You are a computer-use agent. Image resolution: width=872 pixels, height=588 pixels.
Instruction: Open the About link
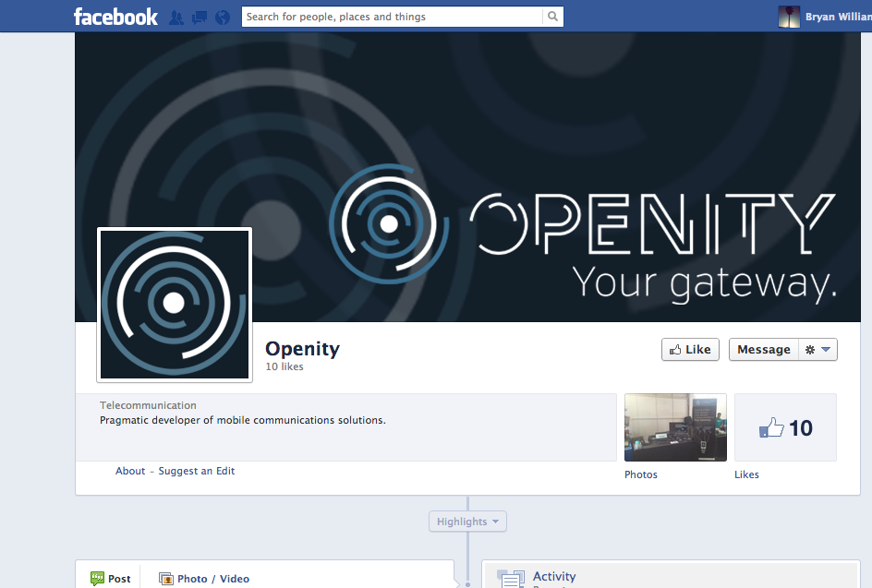[x=130, y=471]
